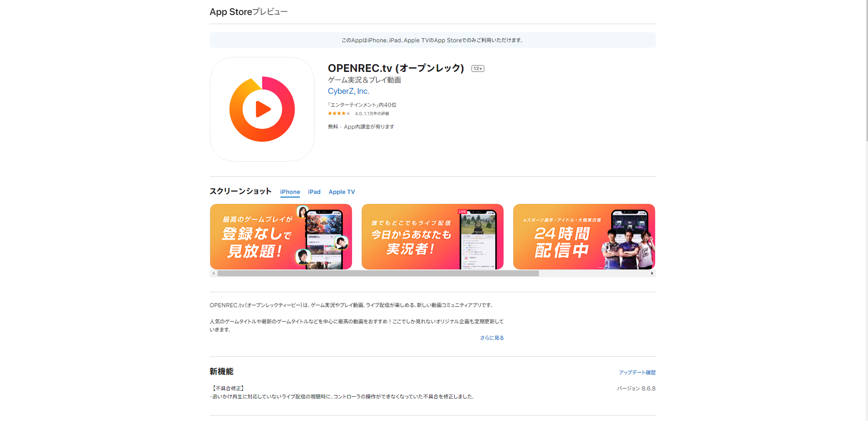Open the CyberZ, Inc. developer link

coord(349,91)
